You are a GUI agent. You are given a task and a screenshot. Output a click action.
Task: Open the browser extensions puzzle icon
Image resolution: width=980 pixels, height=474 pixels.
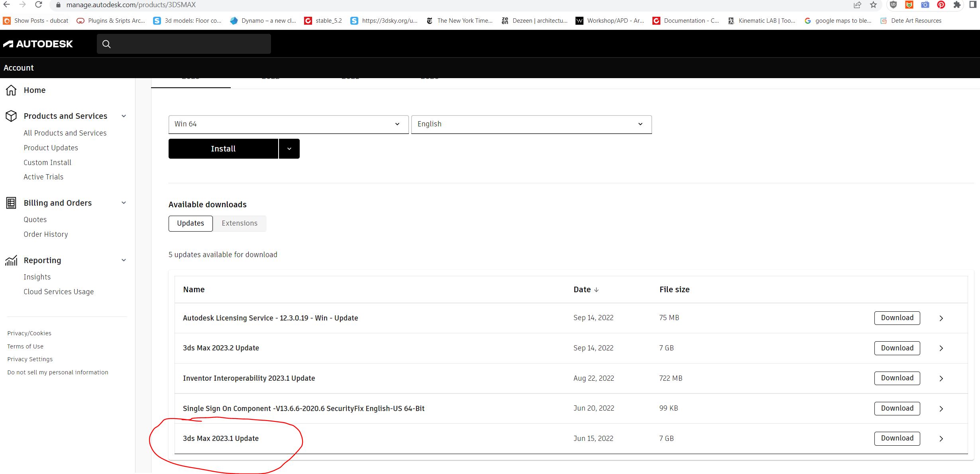point(957,5)
